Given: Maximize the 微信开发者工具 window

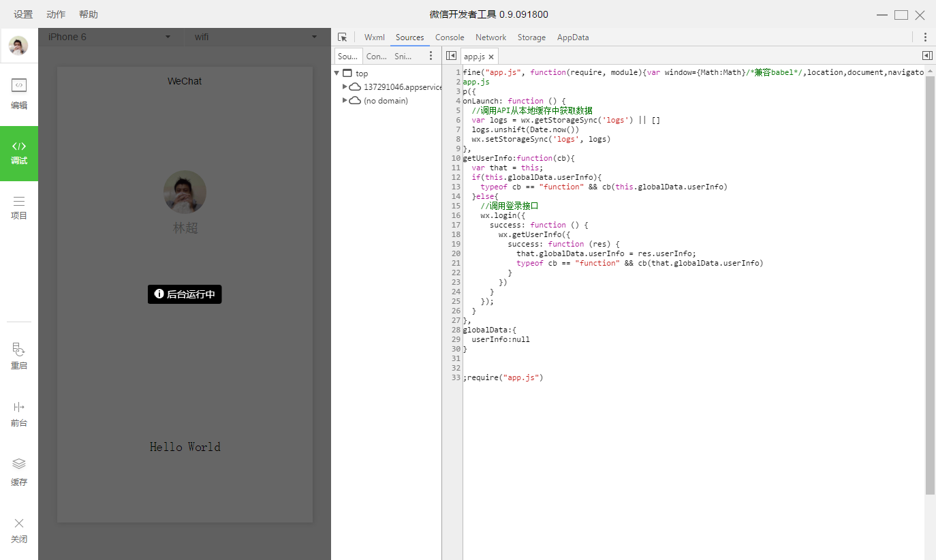Looking at the screenshot, I should point(901,15).
